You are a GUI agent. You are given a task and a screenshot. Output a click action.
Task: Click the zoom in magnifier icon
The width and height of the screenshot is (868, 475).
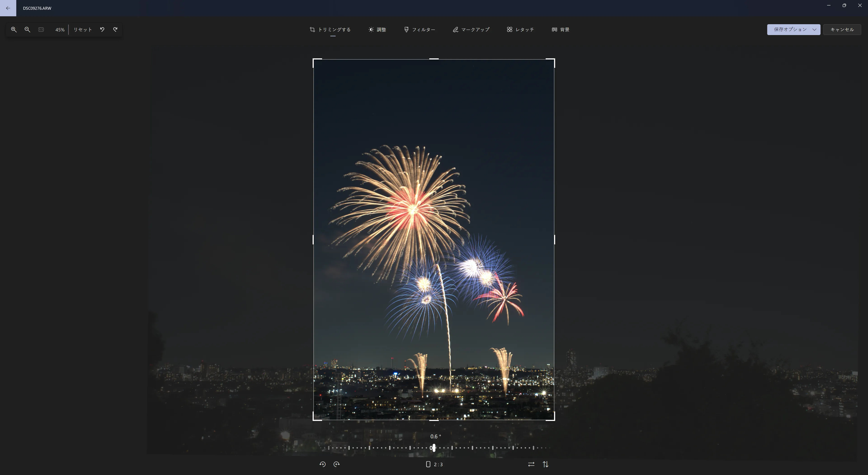coord(14,30)
